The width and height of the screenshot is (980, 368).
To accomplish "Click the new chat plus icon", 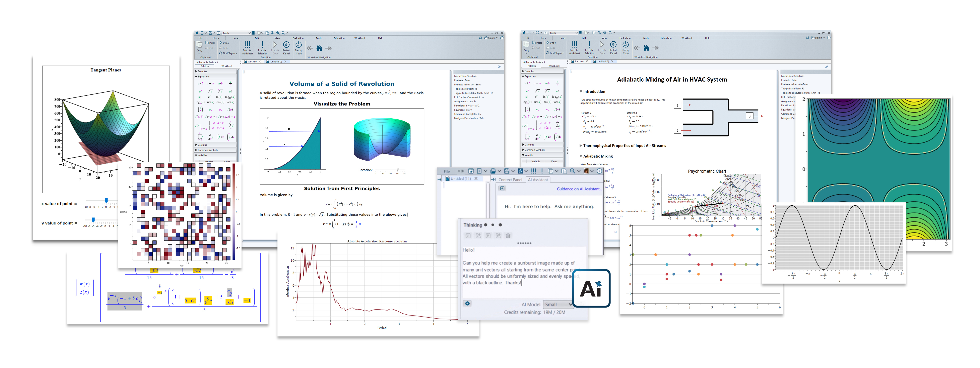I will (502, 189).
